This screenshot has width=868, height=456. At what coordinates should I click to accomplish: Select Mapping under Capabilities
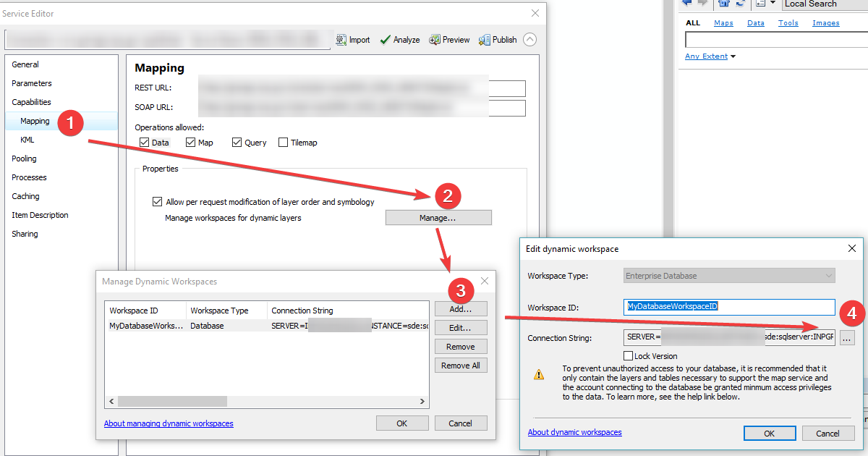tap(35, 121)
